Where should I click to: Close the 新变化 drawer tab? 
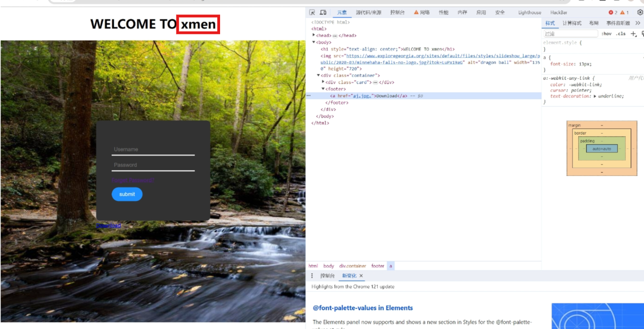tap(361, 276)
